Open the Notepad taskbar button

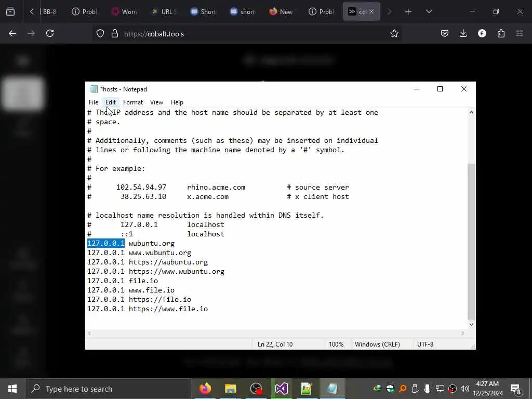332,389
